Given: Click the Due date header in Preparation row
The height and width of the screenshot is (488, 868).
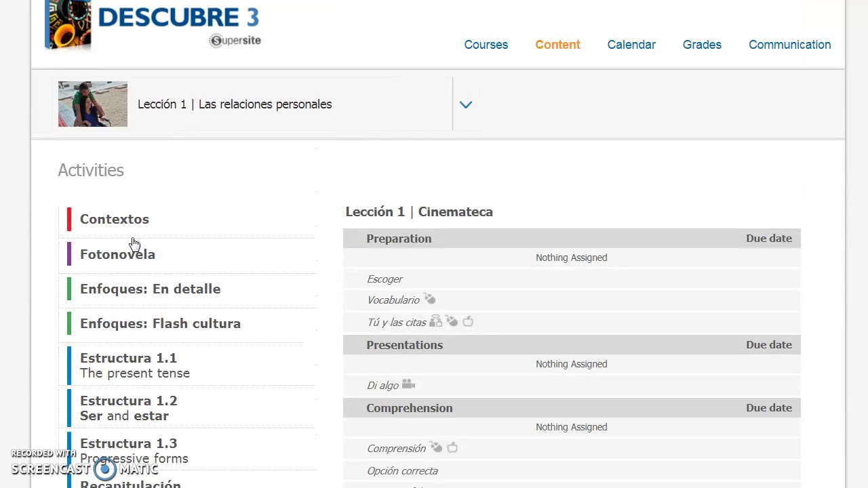Looking at the screenshot, I should [x=769, y=239].
